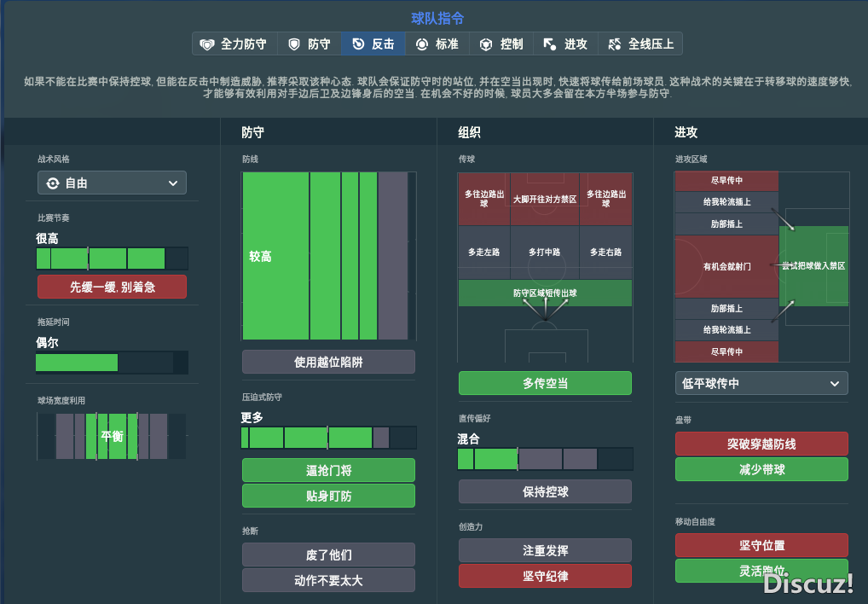This screenshot has height=604, width=868.
Task: Click the shield icon beside 防守
Action: coord(294,44)
